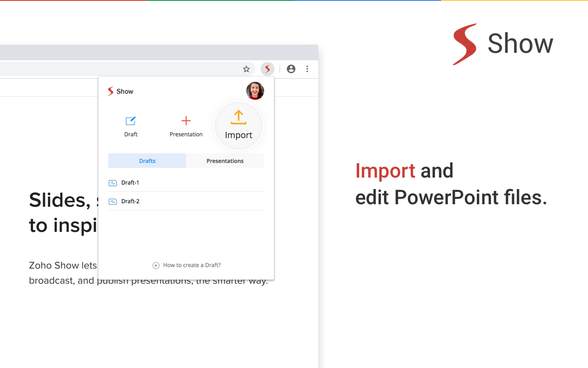588x368 pixels.
Task: Switch to the Drafts tab
Action: [x=147, y=161]
